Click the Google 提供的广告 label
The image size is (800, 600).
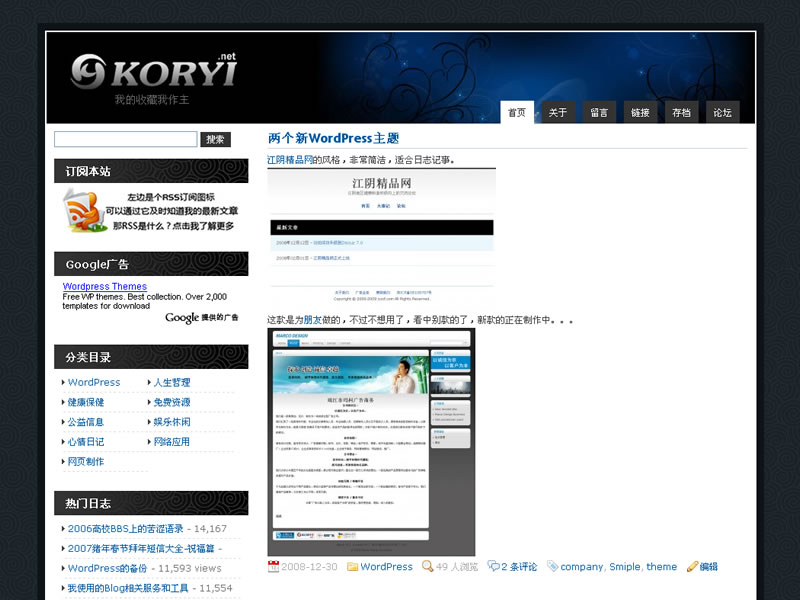tap(202, 317)
